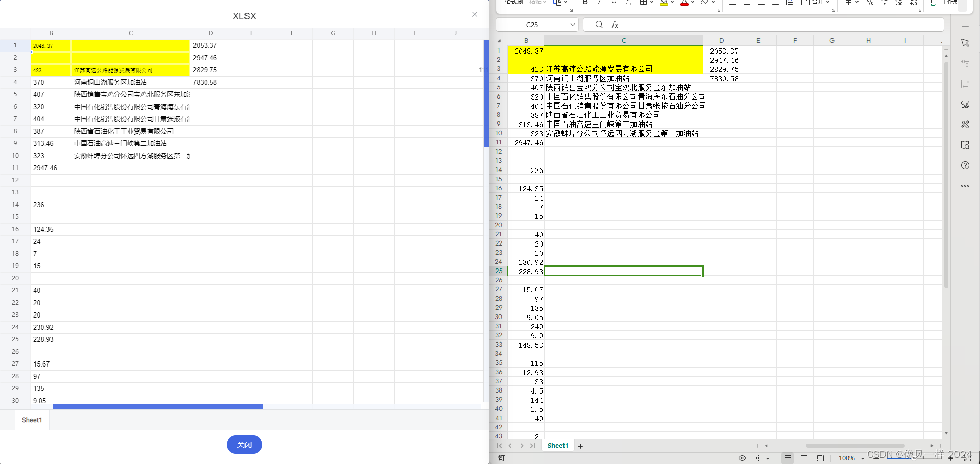Click the 关闭 button in XLSX preview
980x464 pixels.
244,445
